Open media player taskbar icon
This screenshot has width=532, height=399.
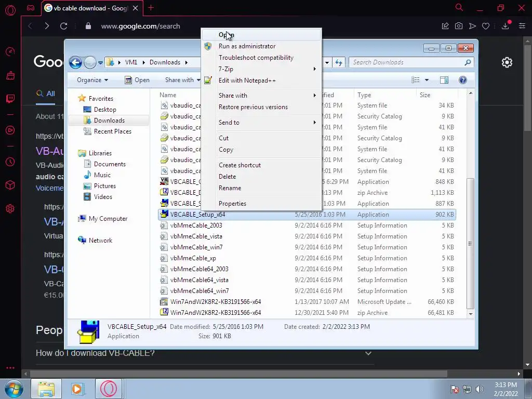point(77,389)
